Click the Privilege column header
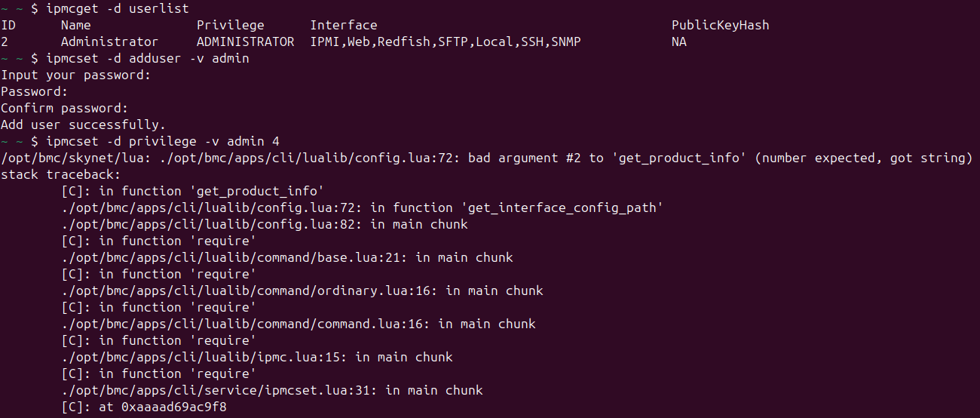Image resolution: width=980 pixels, height=418 pixels. [230, 26]
